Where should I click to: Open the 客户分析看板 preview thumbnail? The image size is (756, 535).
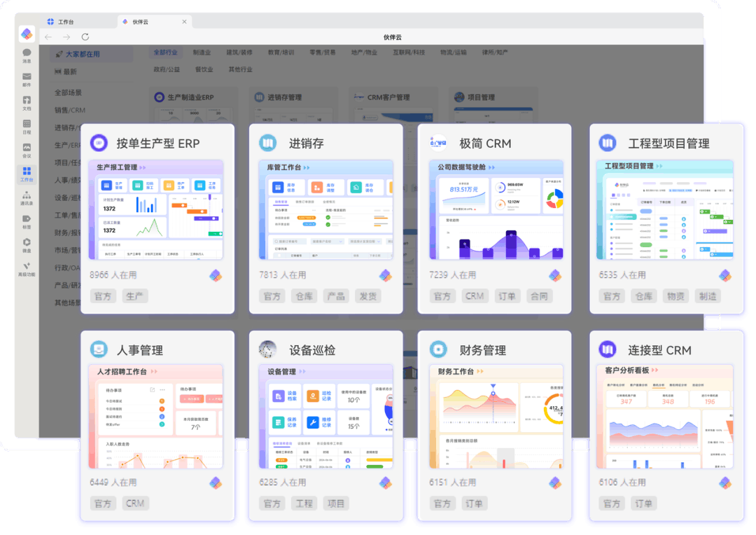(666, 417)
